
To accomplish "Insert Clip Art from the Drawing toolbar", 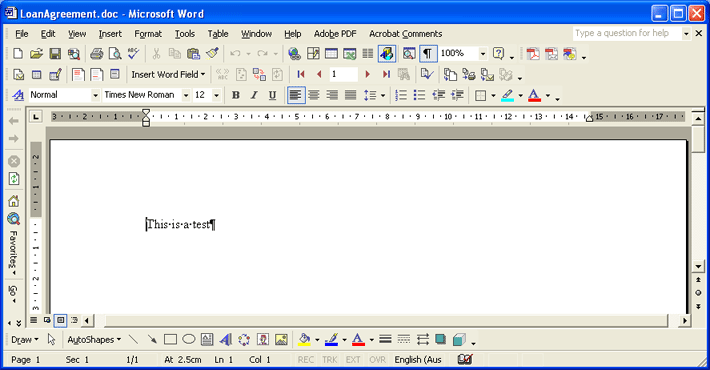I will click(x=263, y=340).
